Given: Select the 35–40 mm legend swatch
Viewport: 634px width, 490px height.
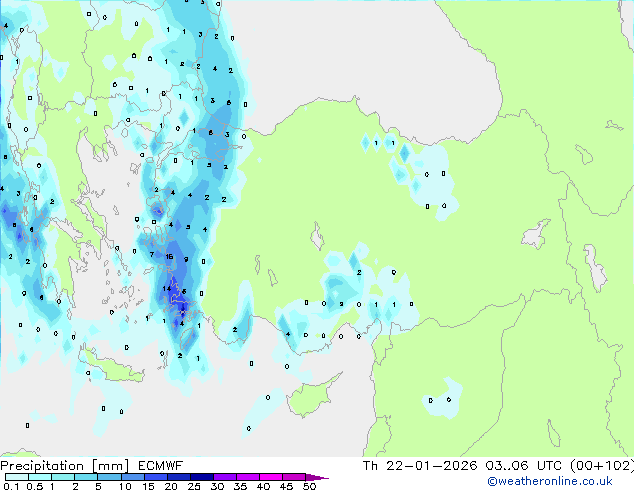Looking at the screenshot, I should pos(247,477).
